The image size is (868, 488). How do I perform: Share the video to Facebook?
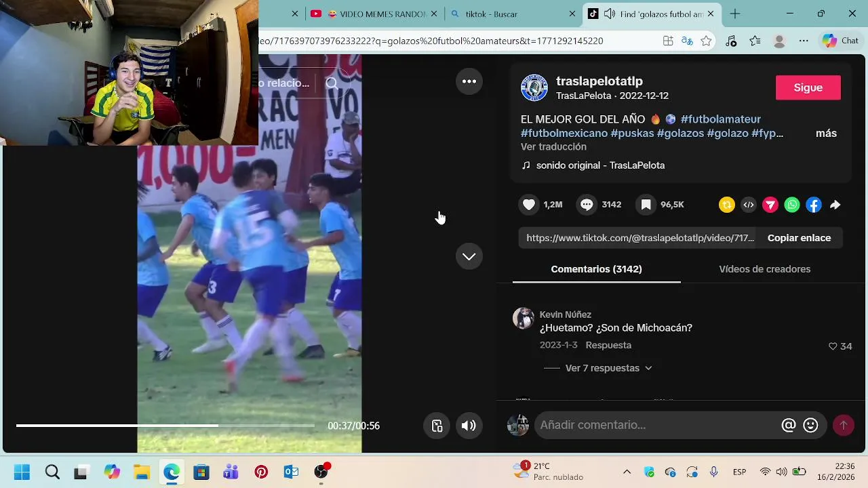(814, 205)
